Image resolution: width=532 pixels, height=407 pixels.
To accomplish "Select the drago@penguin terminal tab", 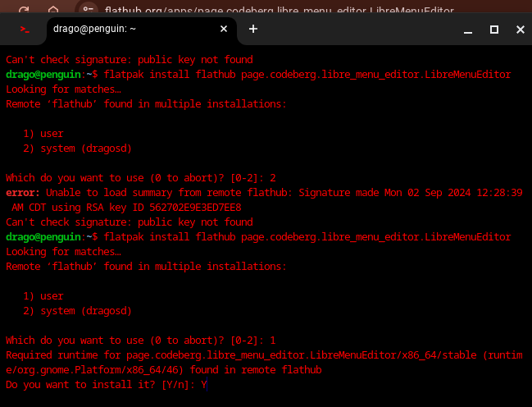I will click(142, 30).
